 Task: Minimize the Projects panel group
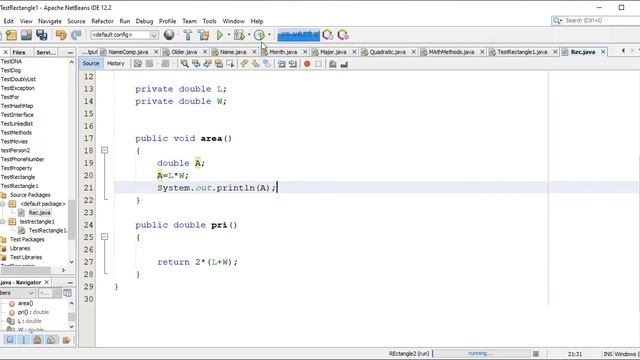(x=70, y=53)
